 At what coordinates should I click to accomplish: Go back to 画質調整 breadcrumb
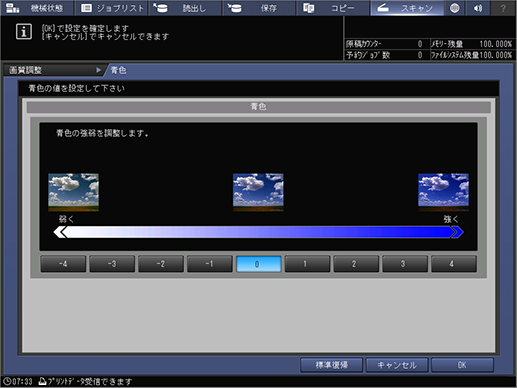[x=53, y=70]
